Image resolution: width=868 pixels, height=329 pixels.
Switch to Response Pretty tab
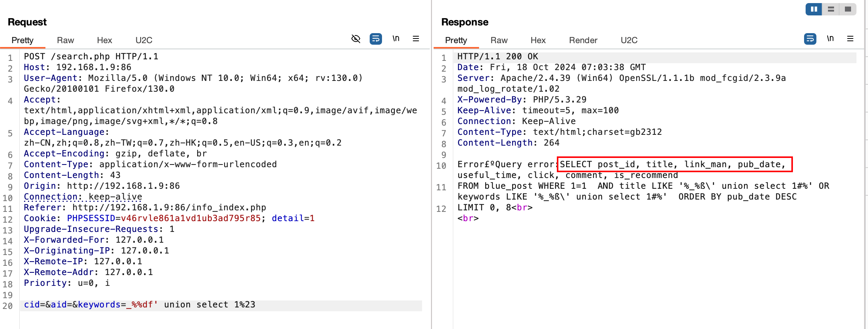click(x=456, y=40)
